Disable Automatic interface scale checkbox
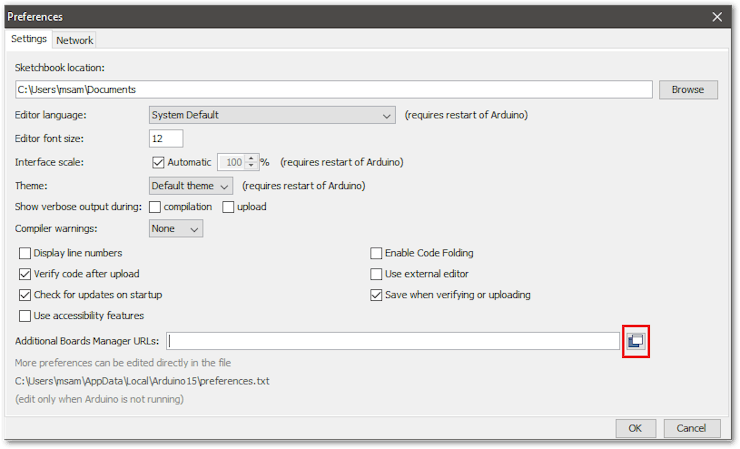The width and height of the screenshot is (740, 449). pyautogui.click(x=157, y=162)
